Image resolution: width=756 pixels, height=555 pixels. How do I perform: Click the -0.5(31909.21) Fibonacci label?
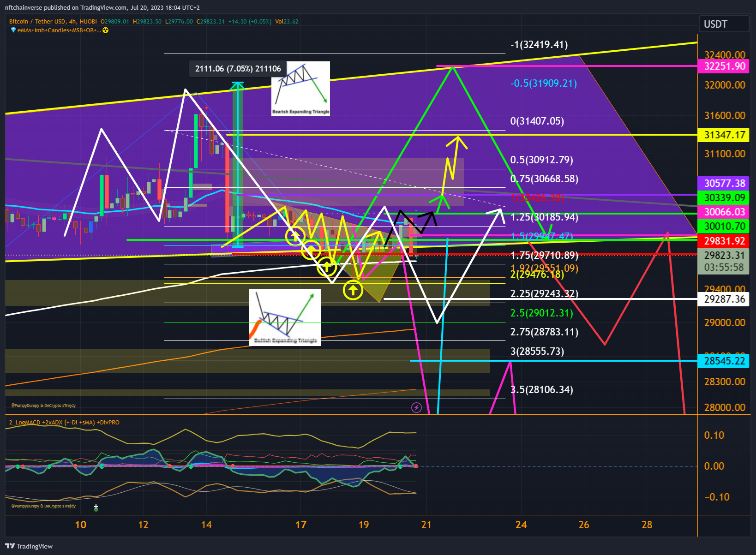click(544, 84)
